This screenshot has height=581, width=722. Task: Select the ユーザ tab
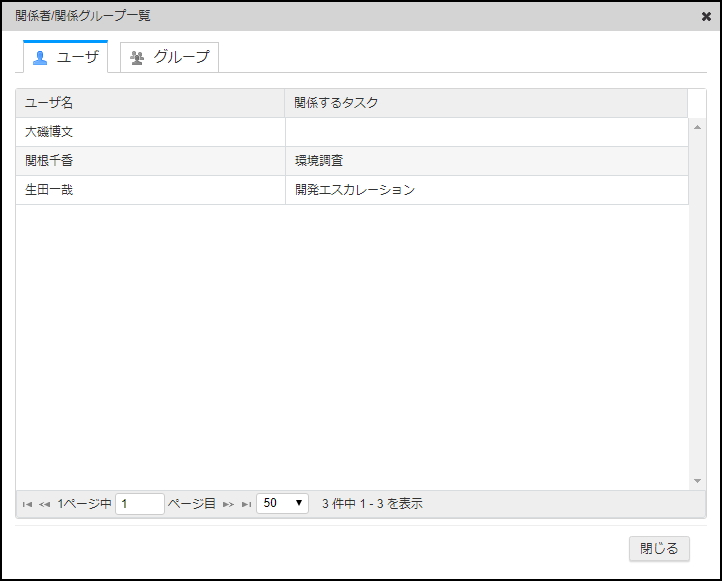tap(66, 58)
